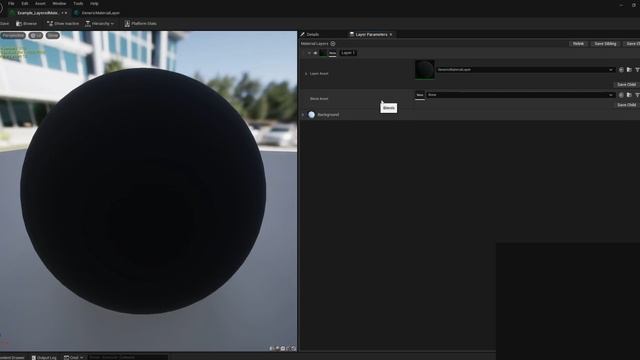Click the Layer 1 thumbnail in the header row
The image size is (640, 360).
(x=323, y=53)
